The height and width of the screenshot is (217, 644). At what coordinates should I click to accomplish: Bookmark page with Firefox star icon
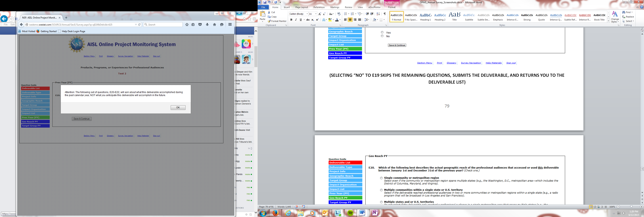[x=187, y=25]
